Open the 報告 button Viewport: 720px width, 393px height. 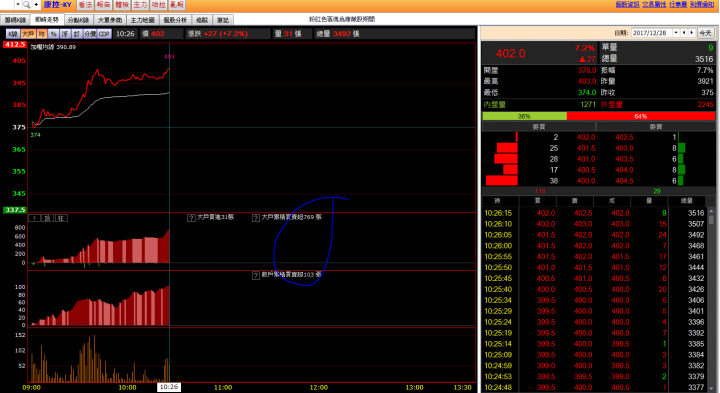[x=103, y=5]
